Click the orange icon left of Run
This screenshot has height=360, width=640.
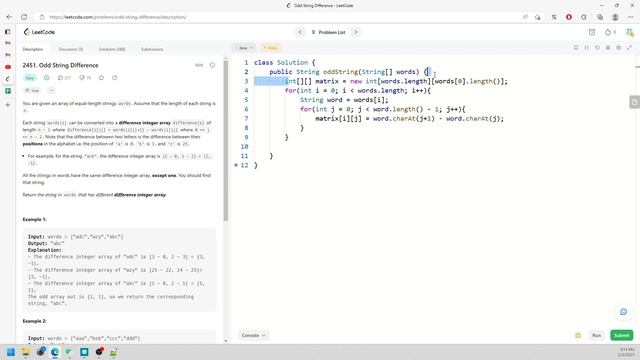578,335
